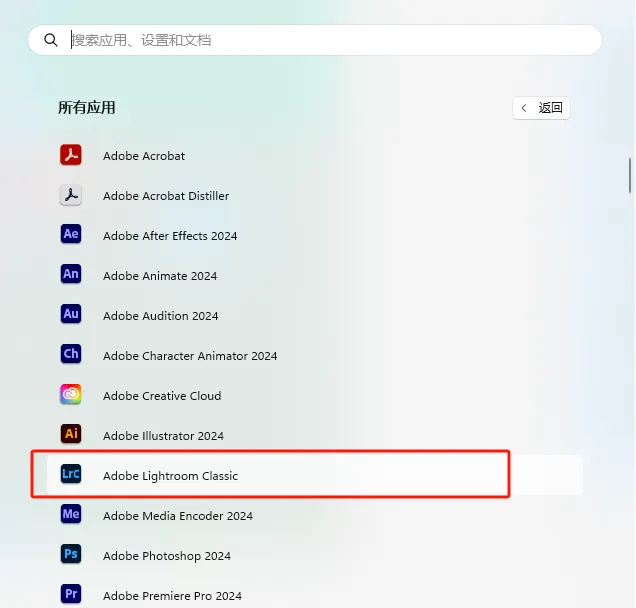Screen dimensions: 636x608
Task: Select "Adobe Photoshop 2024" text
Action: (x=167, y=556)
